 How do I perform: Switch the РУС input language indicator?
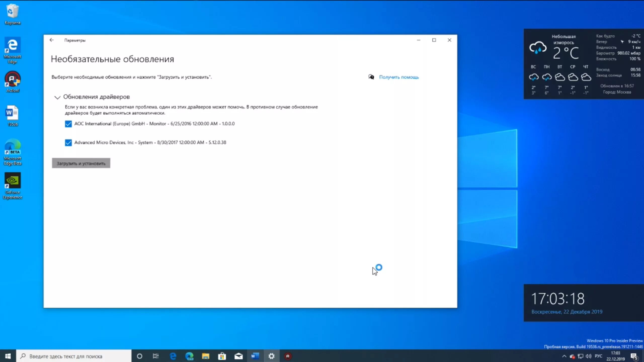tap(598, 356)
